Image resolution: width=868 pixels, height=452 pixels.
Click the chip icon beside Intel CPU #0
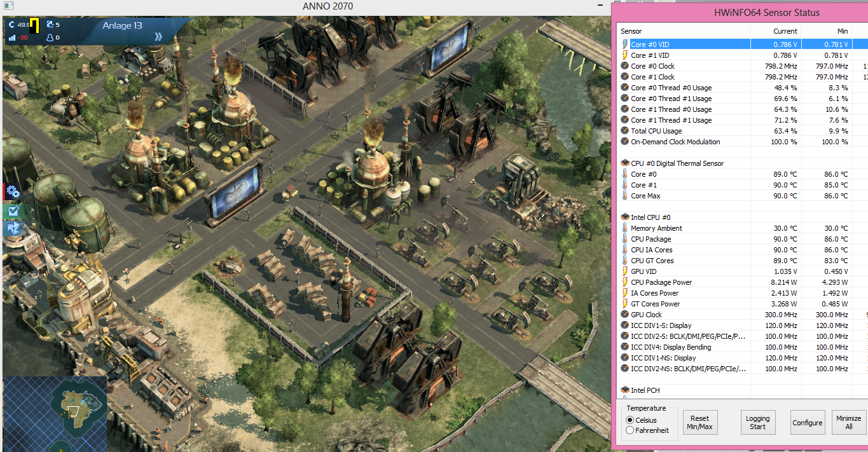point(624,217)
